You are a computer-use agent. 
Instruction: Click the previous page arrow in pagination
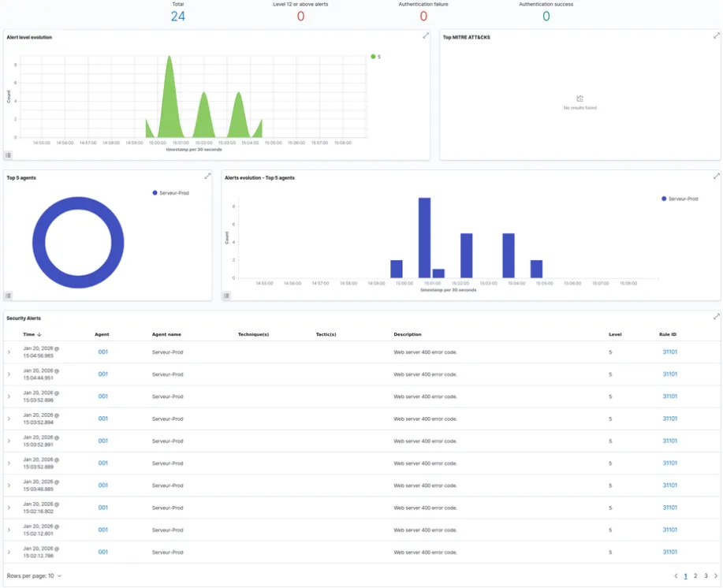tap(676, 576)
